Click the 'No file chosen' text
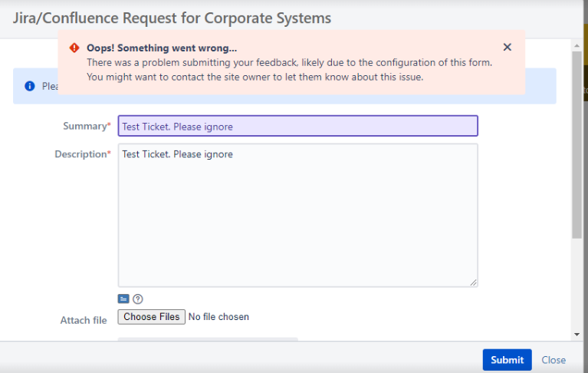588x373 pixels. [x=218, y=317]
